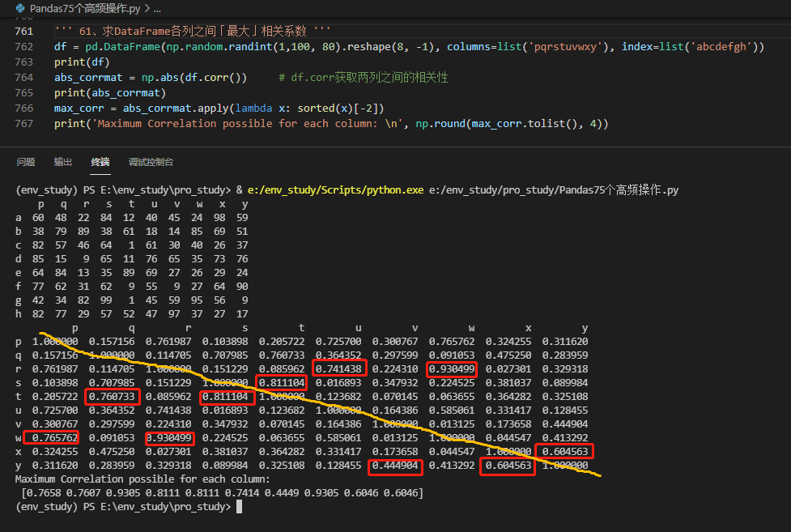Switch to the 问题 panel tab

tap(26, 162)
